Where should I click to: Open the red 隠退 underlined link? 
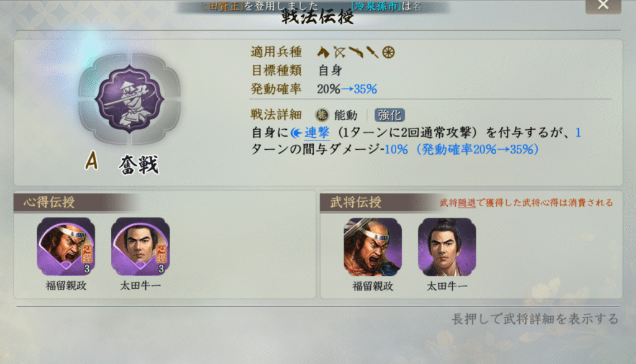tap(467, 202)
